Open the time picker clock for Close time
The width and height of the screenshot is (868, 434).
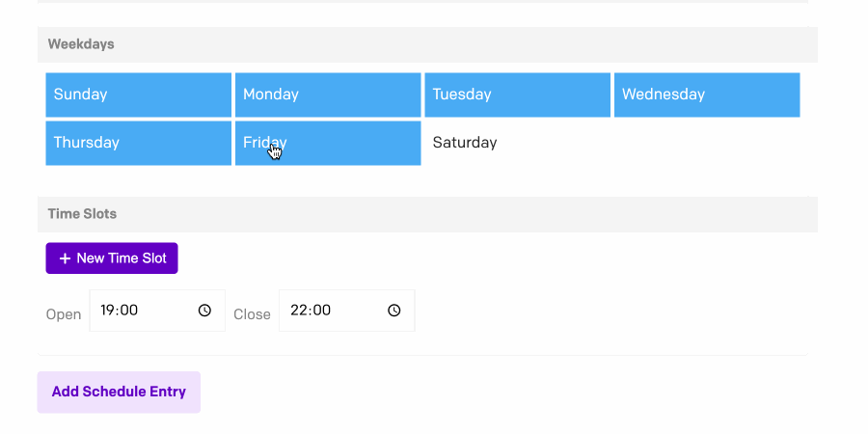tap(393, 311)
